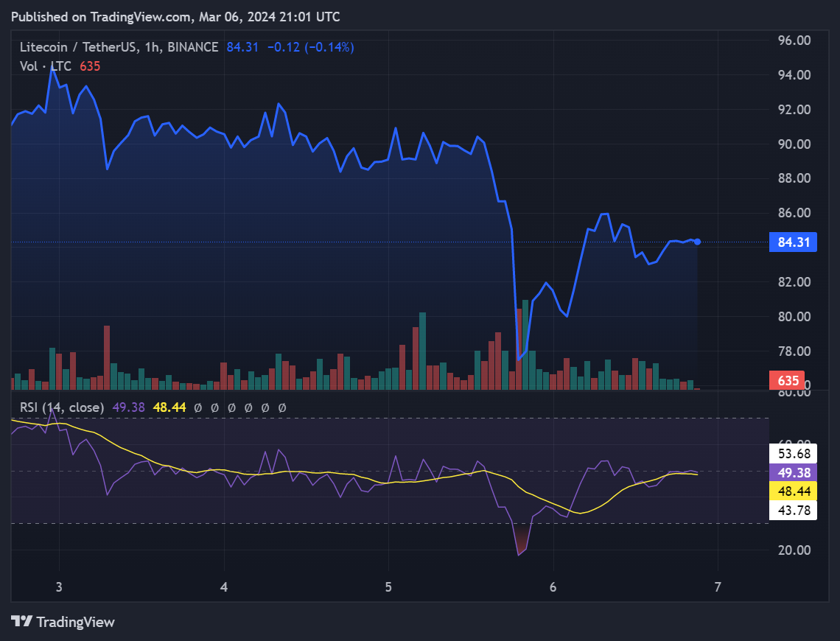Click the white 43.78 RSI axis tag
Screen dimensions: 840x641
pyautogui.click(x=792, y=509)
